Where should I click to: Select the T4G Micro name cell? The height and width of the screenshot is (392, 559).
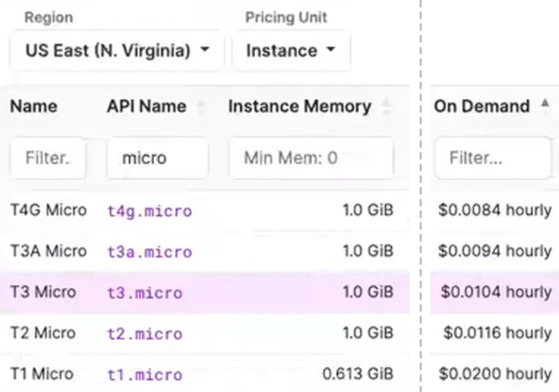pyautogui.click(x=48, y=210)
